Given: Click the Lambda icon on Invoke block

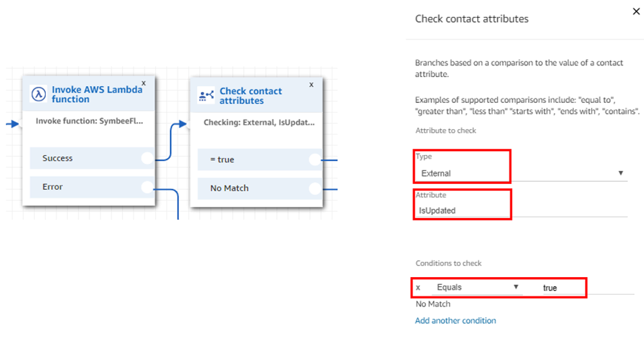Looking at the screenshot, I should [39, 95].
